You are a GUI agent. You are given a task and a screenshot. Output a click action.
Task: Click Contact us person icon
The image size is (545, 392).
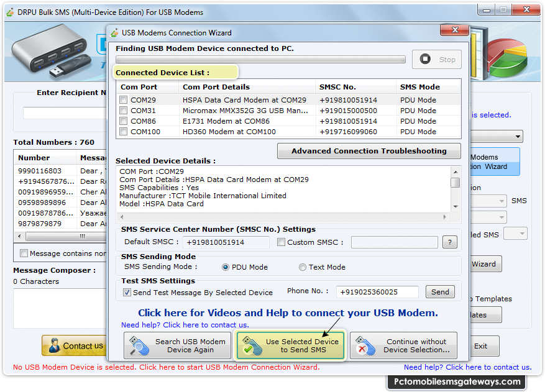(54, 345)
